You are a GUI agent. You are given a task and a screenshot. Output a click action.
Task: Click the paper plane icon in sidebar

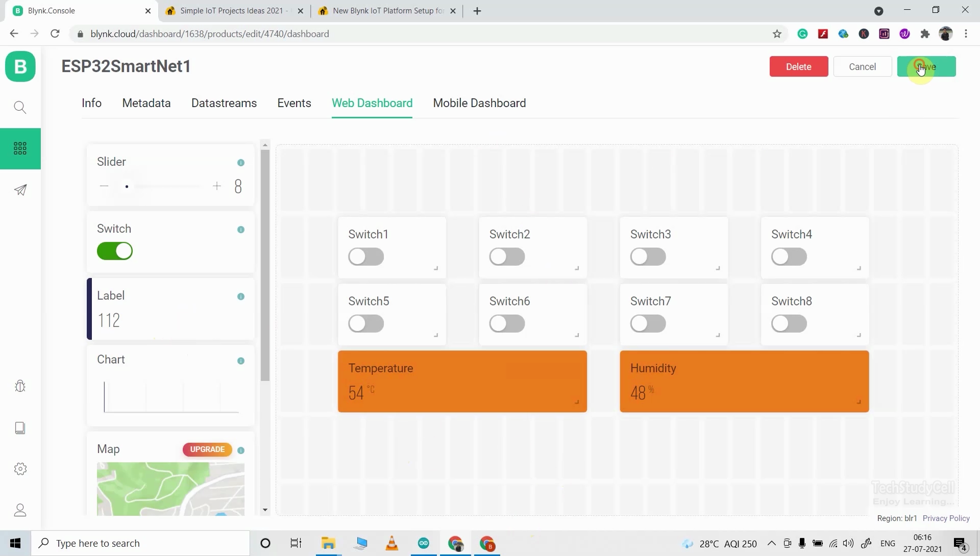[20, 190]
